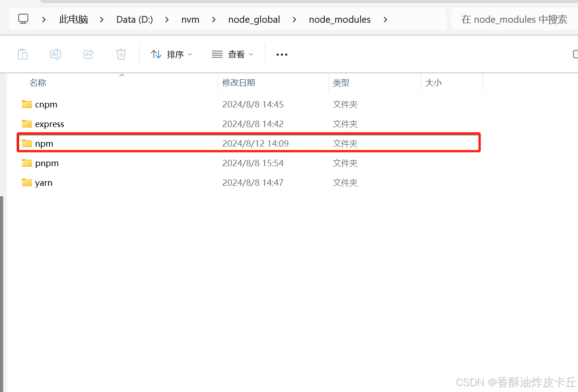Viewport: 578px width, 392px height.
Task: Click the date 2024/8/8 15:54
Action: 253,163
